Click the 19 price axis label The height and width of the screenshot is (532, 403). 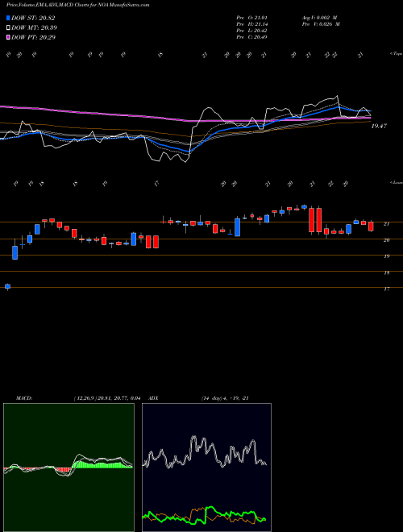tap(386, 256)
